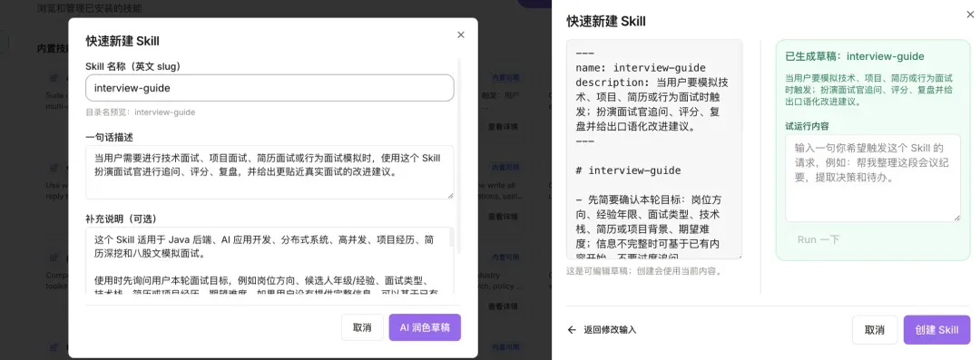Click the left arrow icon beside 返回修改输入
This screenshot has width=980, height=360.
point(572,330)
